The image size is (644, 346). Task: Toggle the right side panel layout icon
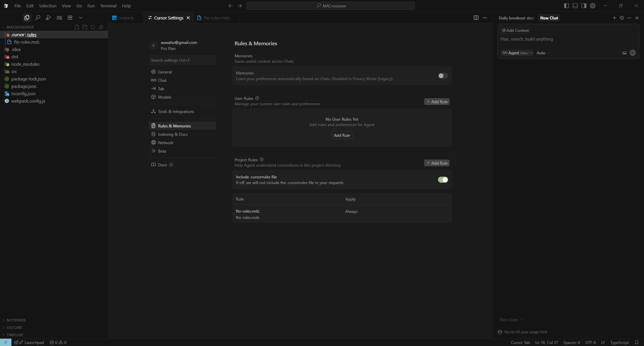pyautogui.click(x=584, y=6)
